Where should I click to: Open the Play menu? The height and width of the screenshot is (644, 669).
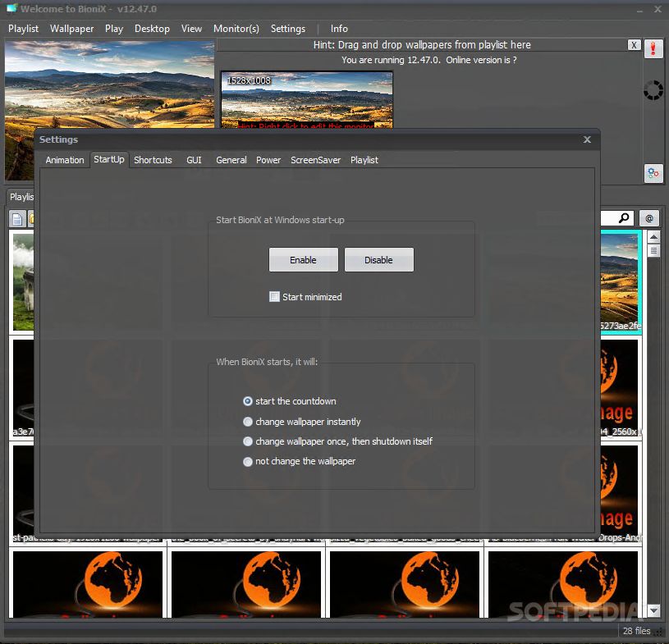coord(114,29)
